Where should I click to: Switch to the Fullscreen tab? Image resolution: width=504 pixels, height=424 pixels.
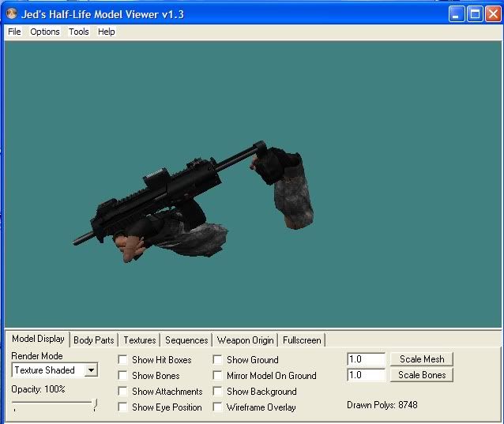[x=302, y=340]
